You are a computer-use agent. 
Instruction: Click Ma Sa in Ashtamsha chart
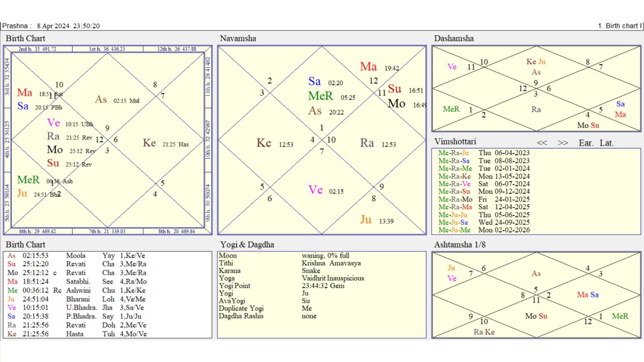point(588,295)
